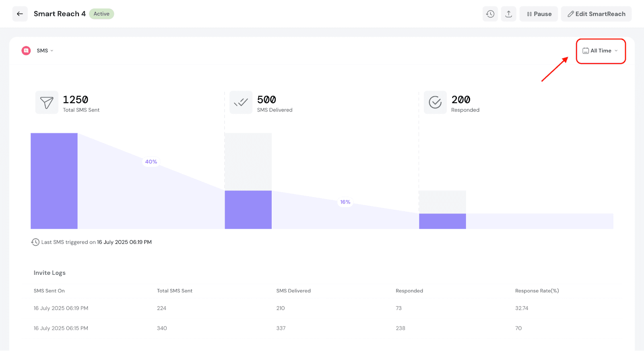Select the SMS Delivered purple bar

pos(248,210)
